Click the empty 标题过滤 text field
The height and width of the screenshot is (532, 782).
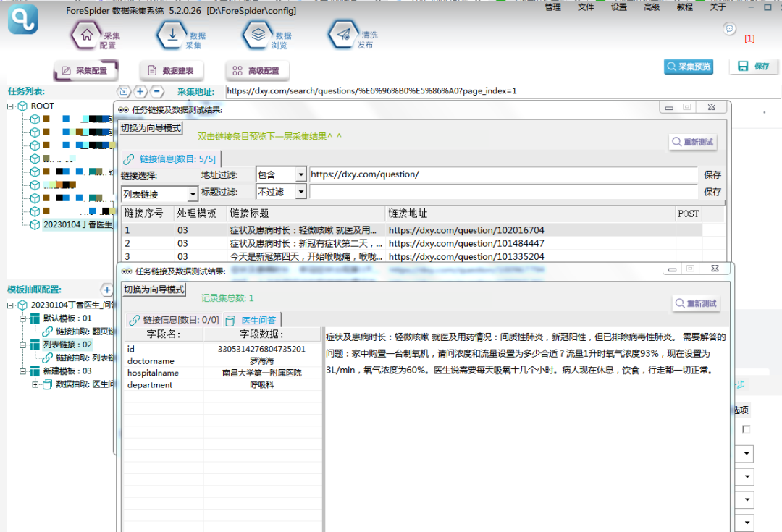[503, 192]
